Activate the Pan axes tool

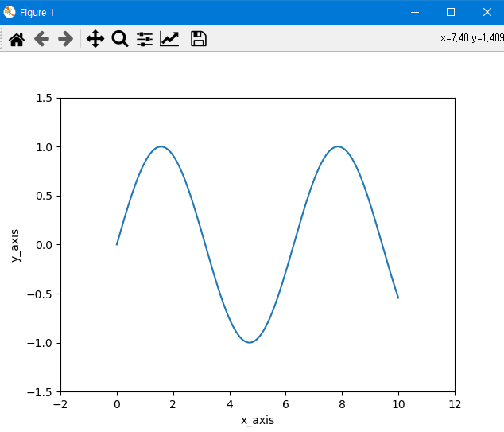tap(95, 39)
